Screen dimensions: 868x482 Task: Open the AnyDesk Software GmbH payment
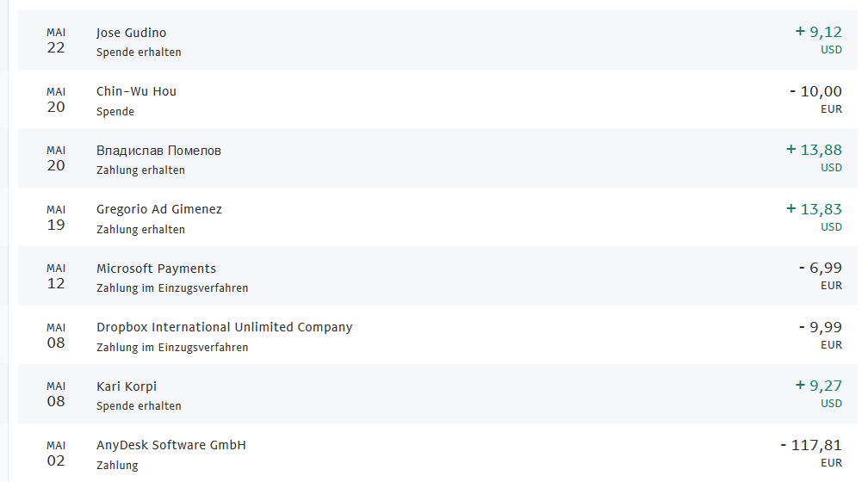pyautogui.click(x=170, y=445)
